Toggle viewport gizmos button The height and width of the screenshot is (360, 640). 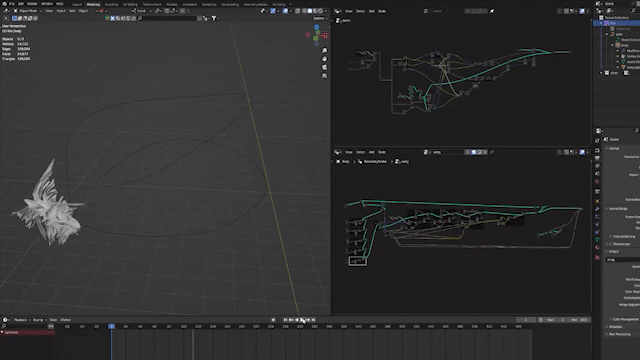(x=273, y=11)
